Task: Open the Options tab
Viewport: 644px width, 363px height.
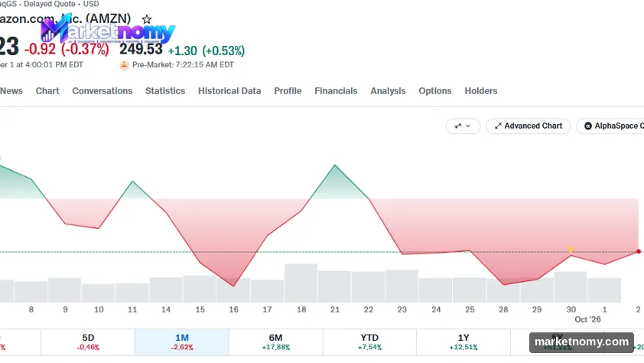Action: pyautogui.click(x=435, y=91)
